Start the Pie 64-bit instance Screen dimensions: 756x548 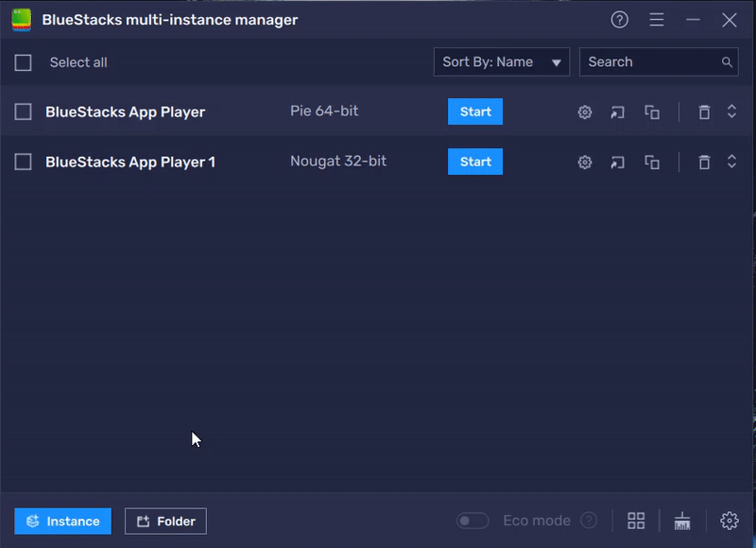click(475, 111)
